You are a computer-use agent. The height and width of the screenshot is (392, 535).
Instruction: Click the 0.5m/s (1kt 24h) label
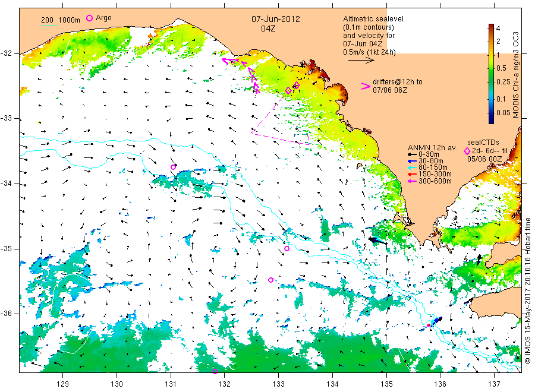[370, 52]
